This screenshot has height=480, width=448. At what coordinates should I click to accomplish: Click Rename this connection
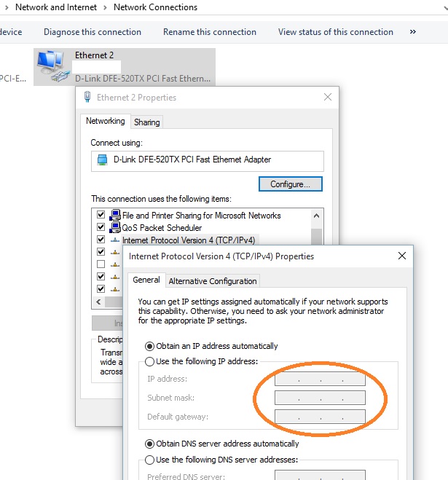click(x=210, y=32)
